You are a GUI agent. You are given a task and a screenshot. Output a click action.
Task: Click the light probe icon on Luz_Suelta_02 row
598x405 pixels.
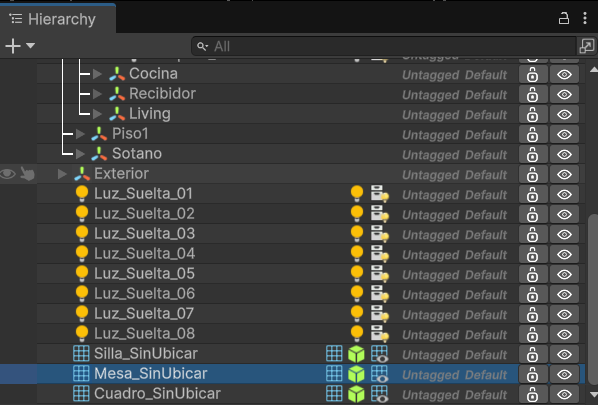[380, 214]
